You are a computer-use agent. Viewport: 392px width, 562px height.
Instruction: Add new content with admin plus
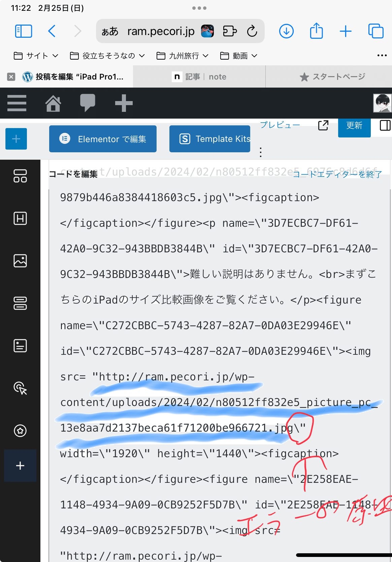124,103
